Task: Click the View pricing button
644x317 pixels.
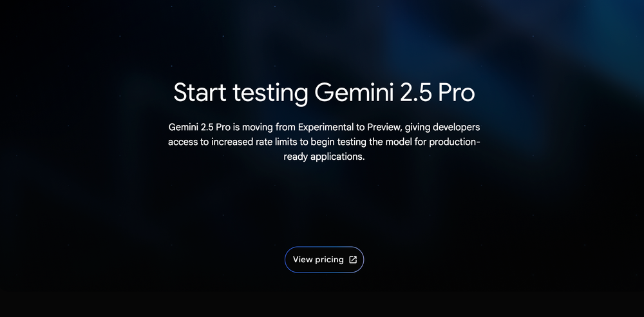Action: click(x=324, y=260)
